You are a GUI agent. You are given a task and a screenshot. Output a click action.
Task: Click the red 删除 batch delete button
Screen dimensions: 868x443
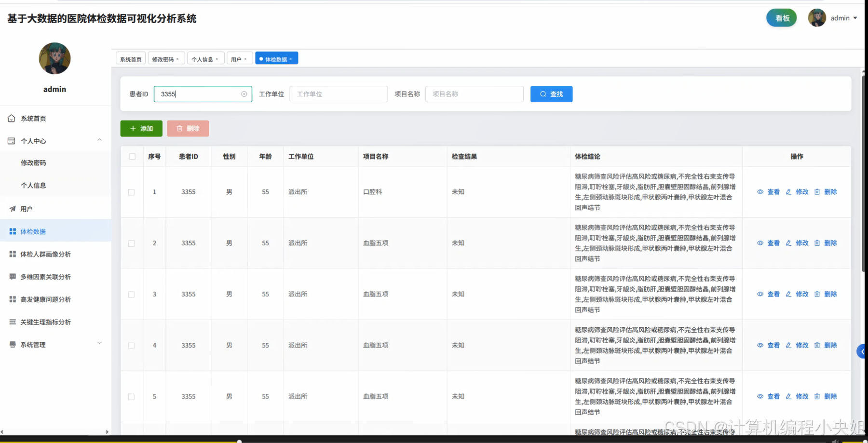[188, 128]
